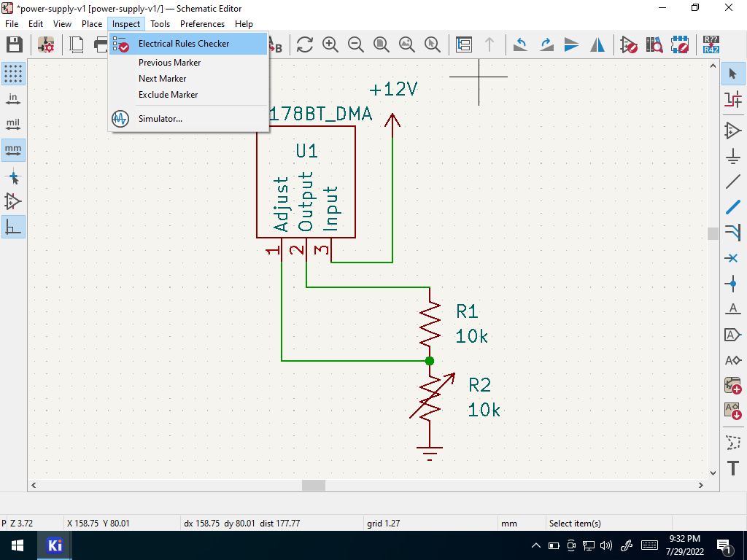Open the Preferences menu
Screen dimensions: 747x560
203,24
